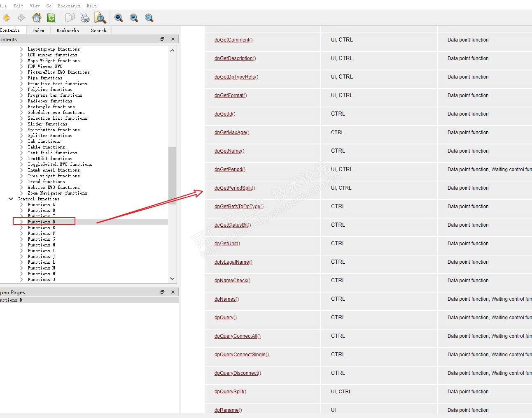Screen dimensions: 532x418
Task: Float the Open Pages panel
Action: click(x=162, y=292)
